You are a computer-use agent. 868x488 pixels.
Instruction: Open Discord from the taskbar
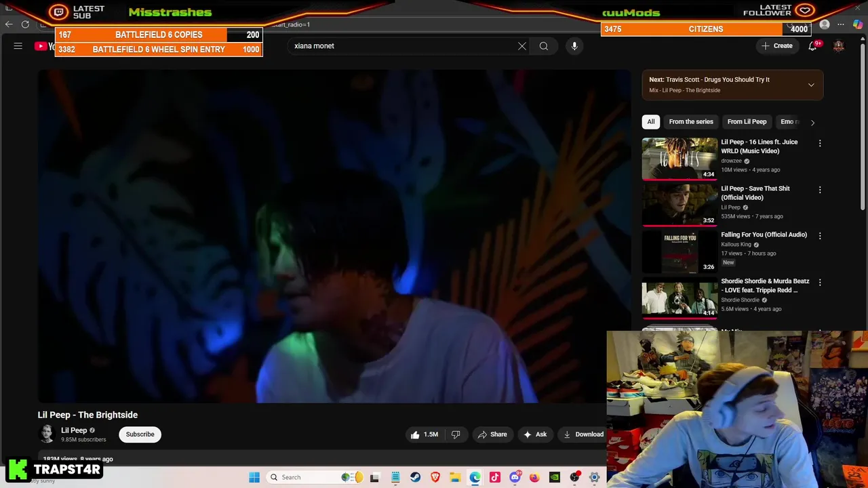[515, 477]
